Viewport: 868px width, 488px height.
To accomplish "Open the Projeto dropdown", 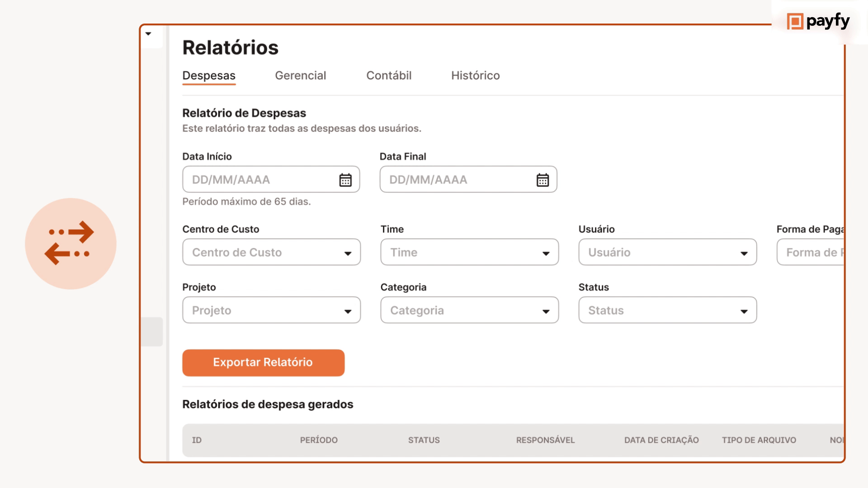I will click(x=271, y=310).
